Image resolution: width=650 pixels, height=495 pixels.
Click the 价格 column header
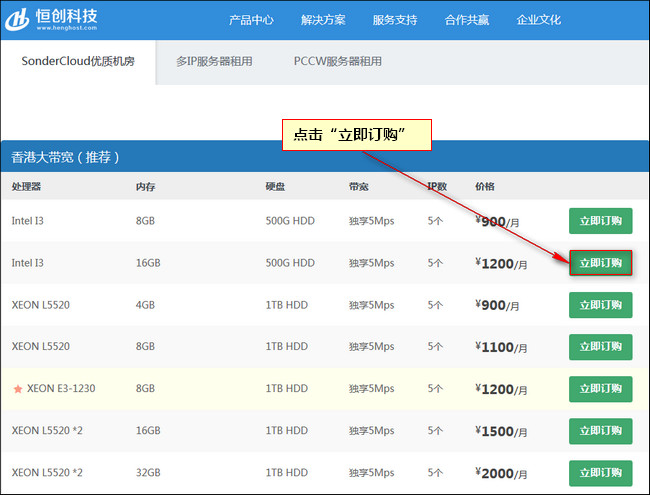coord(485,187)
